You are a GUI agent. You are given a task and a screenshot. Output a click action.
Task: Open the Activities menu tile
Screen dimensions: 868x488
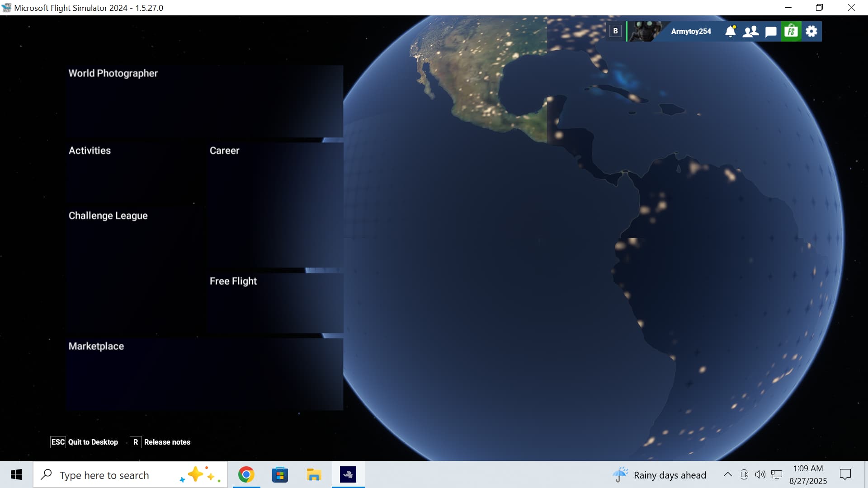[x=136, y=173]
